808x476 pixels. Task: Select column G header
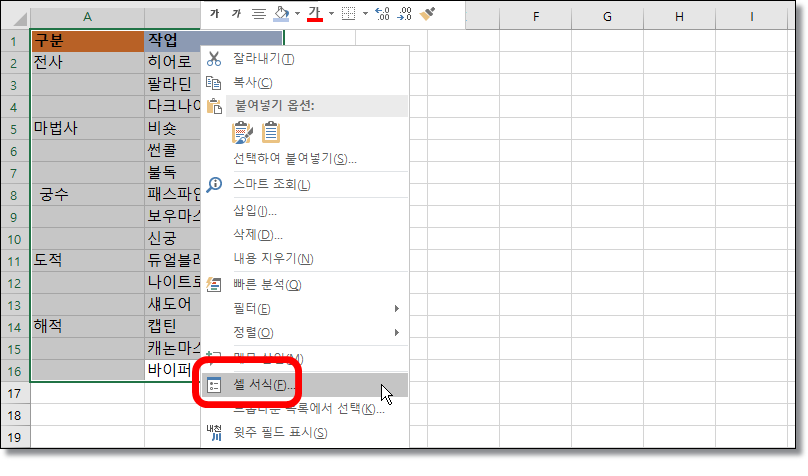pos(608,17)
